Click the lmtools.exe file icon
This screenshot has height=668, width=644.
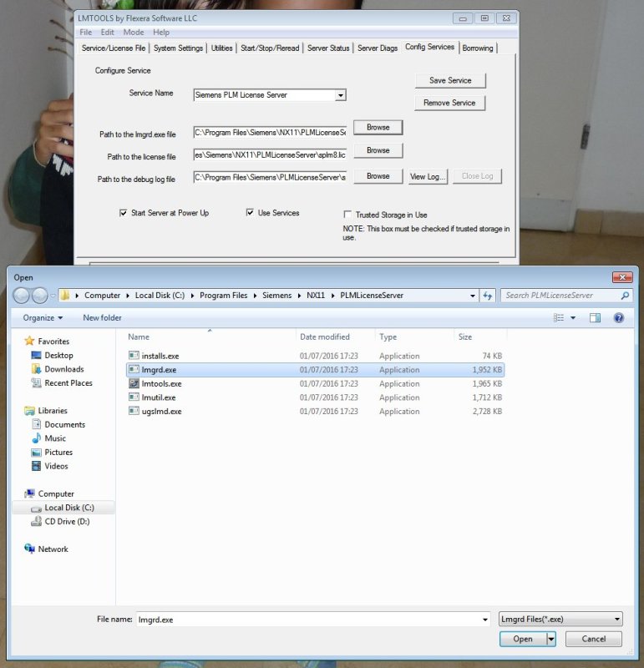point(134,383)
